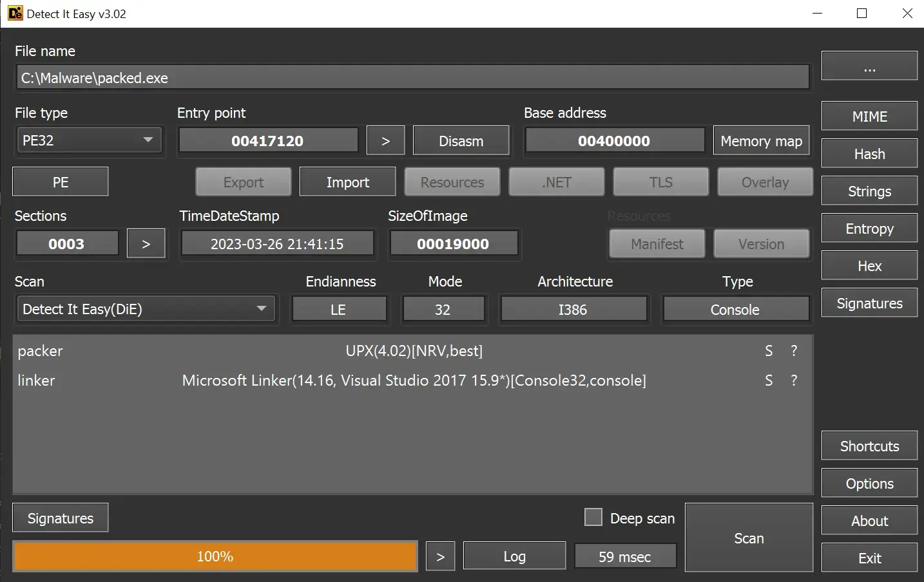Image resolution: width=924 pixels, height=582 pixels.
Task: Open the Options dialog
Action: coord(869,483)
